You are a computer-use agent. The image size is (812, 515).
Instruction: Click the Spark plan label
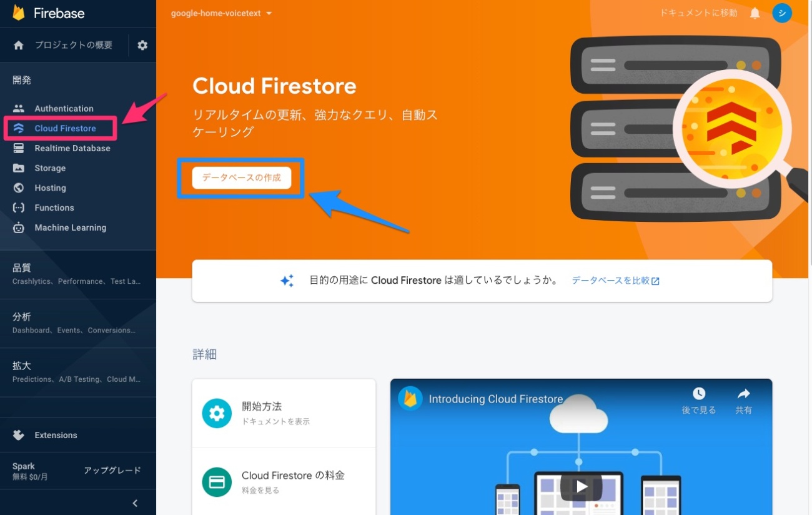coord(24,466)
